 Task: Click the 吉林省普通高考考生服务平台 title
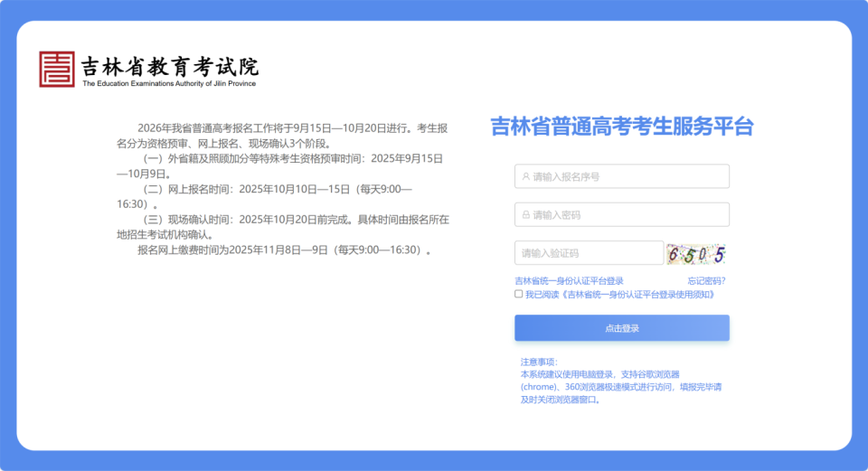(622, 127)
